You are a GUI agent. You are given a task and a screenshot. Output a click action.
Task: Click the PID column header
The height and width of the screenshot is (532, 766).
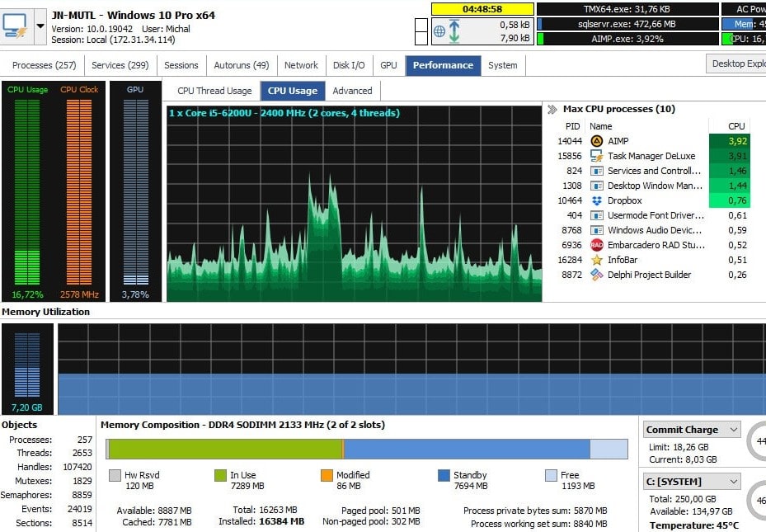(572, 126)
